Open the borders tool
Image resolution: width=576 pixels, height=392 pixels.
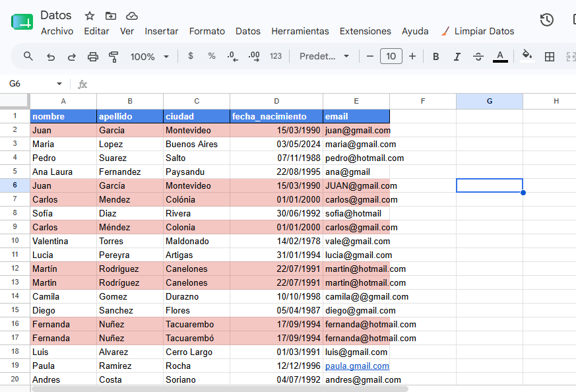tap(550, 57)
